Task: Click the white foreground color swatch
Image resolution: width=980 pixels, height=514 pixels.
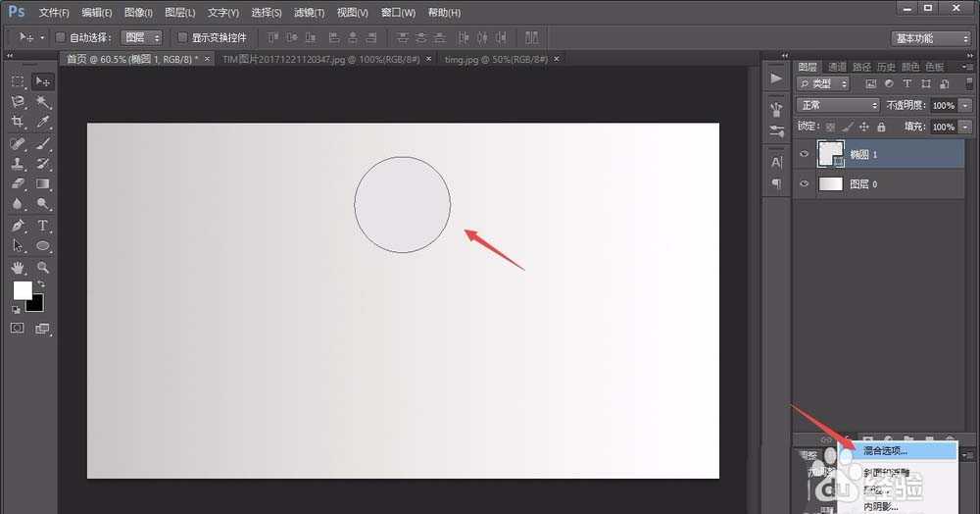Action: (x=22, y=289)
